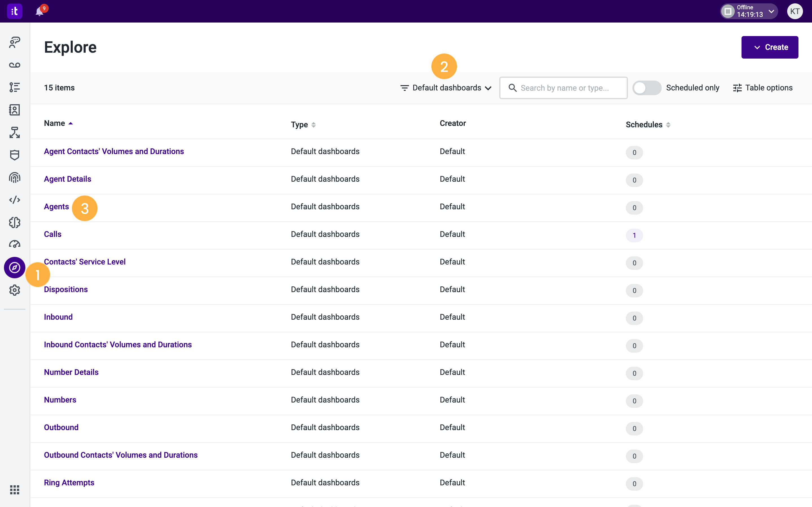812x507 pixels.
Task: Open the dialpad at bottom of sidebar
Action: click(x=14, y=490)
